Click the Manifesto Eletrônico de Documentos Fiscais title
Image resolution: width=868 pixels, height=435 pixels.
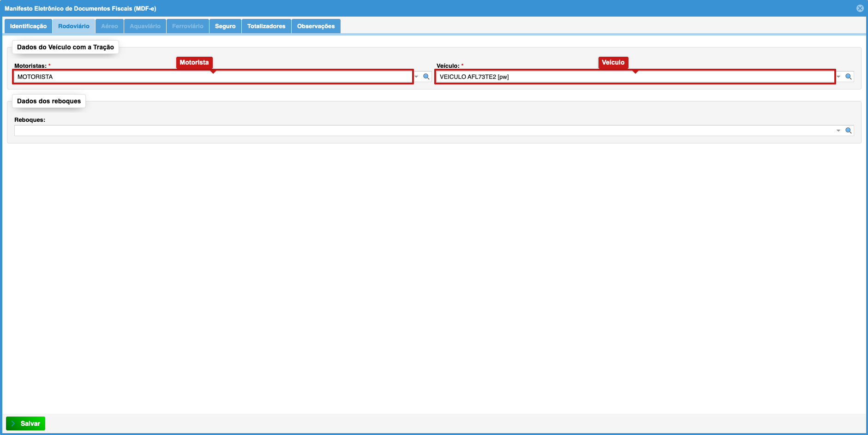pyautogui.click(x=80, y=8)
